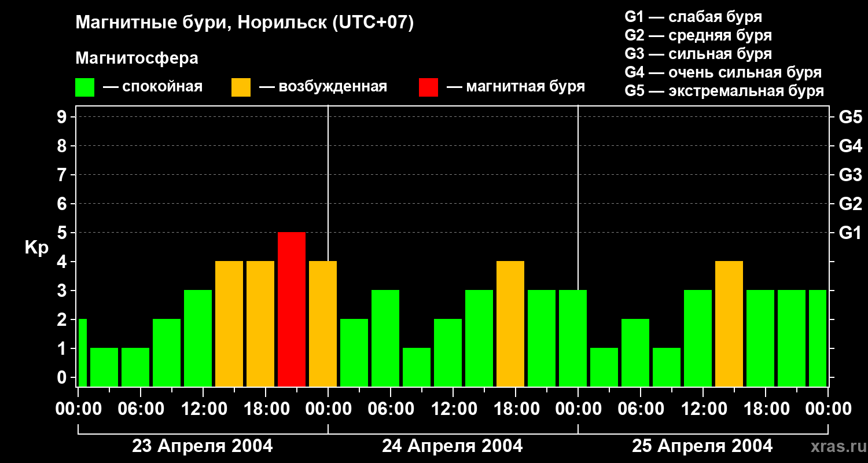Select the "Магнитосфера" heading

pyautogui.click(x=137, y=58)
